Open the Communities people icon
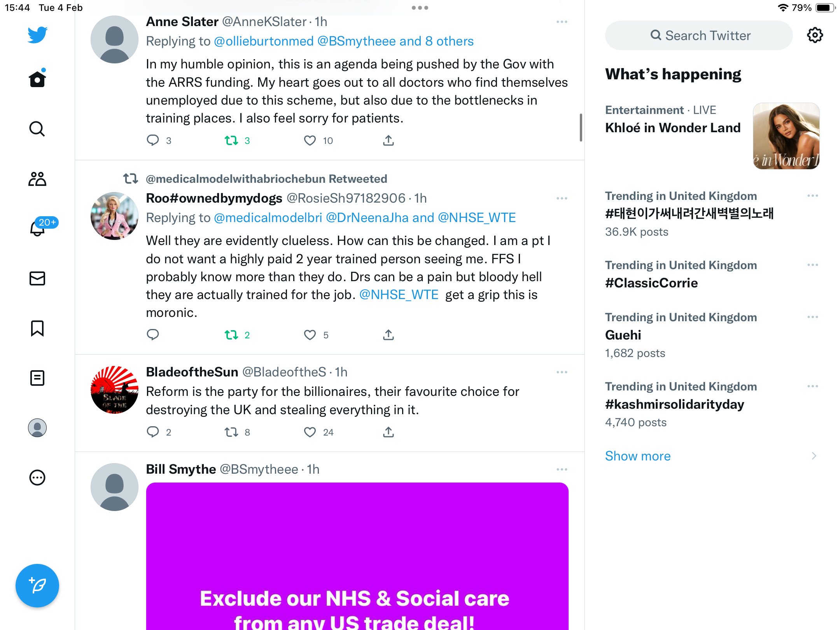This screenshot has width=840, height=630. (x=37, y=179)
